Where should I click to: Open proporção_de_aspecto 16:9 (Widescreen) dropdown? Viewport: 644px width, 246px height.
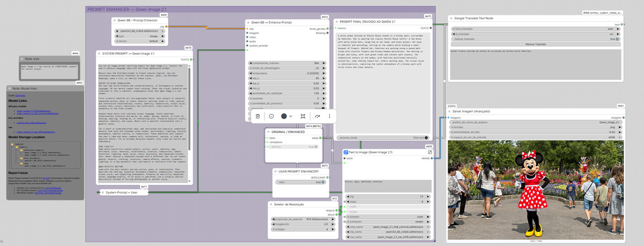(x=304, y=220)
